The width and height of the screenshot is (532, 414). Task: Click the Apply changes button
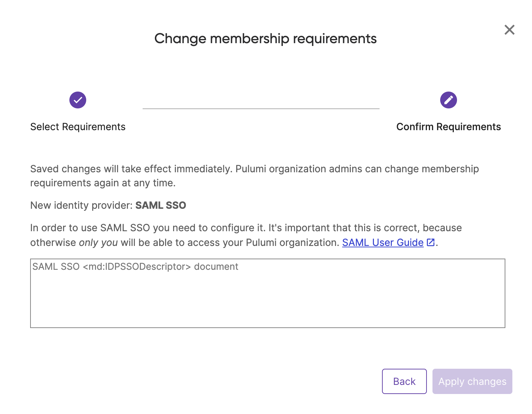point(472,381)
